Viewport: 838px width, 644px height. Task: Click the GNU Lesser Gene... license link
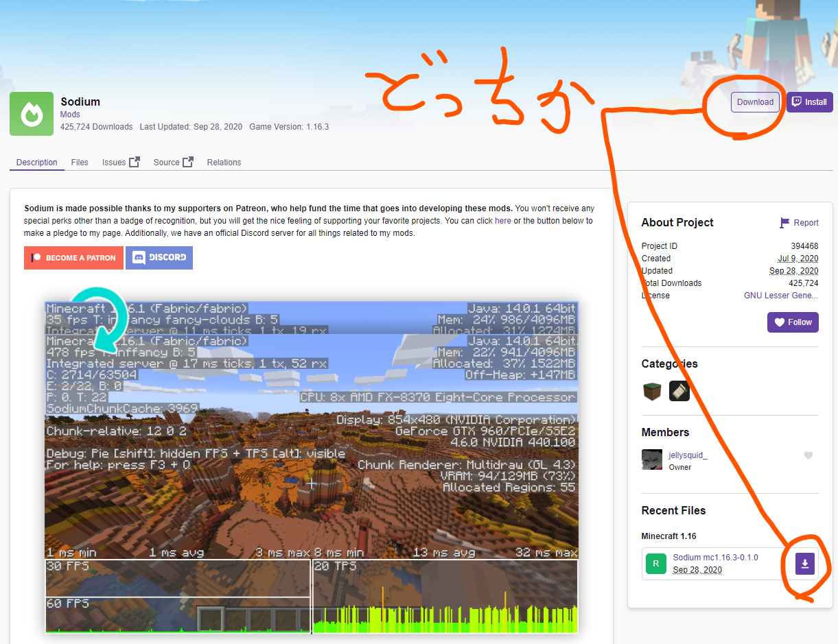click(x=780, y=296)
